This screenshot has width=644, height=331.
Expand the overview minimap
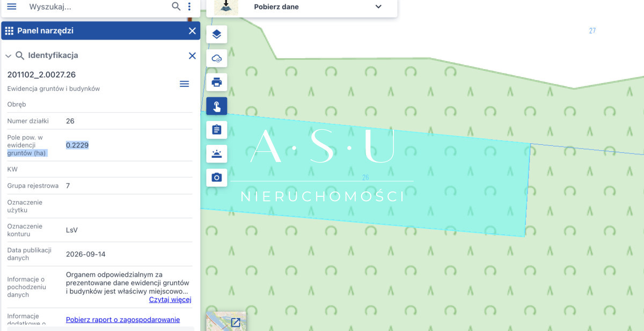coord(235,322)
